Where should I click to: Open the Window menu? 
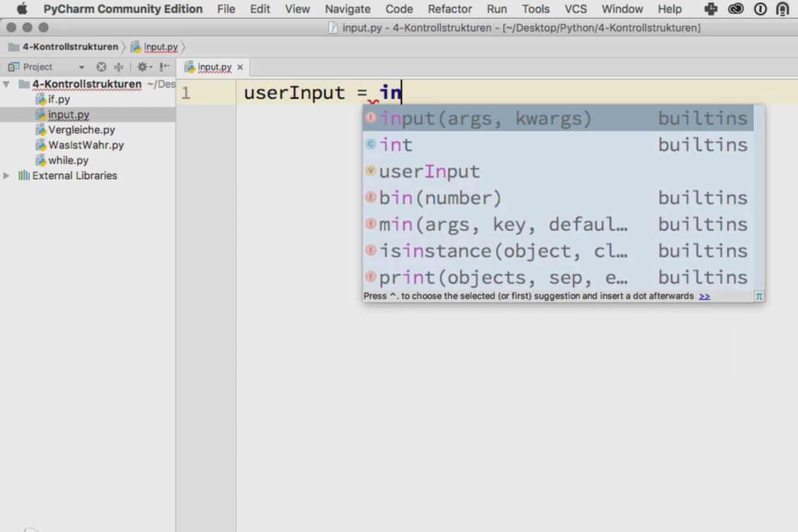(622, 9)
